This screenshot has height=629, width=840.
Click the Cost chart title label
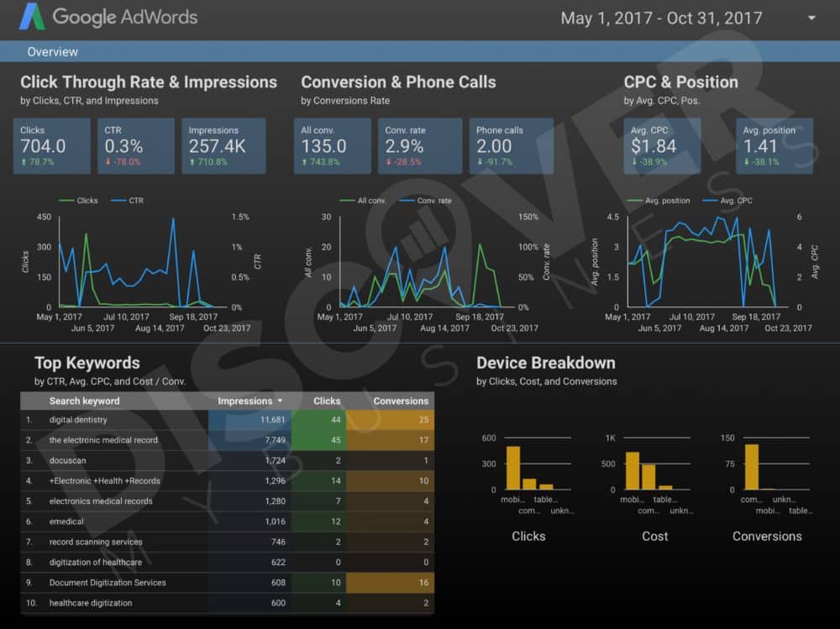(654, 537)
